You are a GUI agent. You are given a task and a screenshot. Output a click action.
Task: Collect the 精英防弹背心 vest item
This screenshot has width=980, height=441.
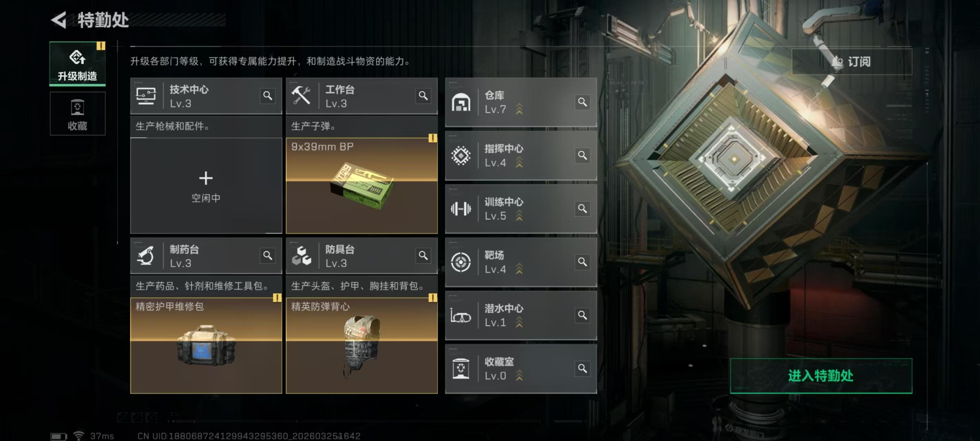tap(361, 346)
